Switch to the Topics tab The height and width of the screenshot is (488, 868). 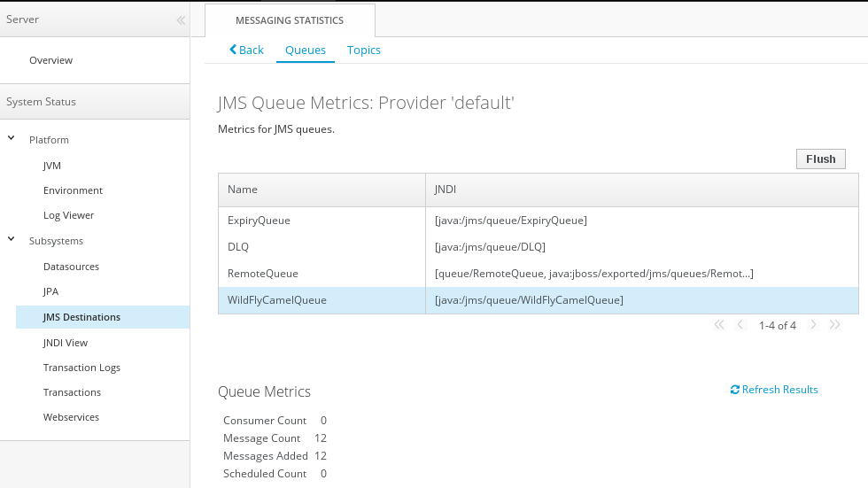tap(363, 50)
